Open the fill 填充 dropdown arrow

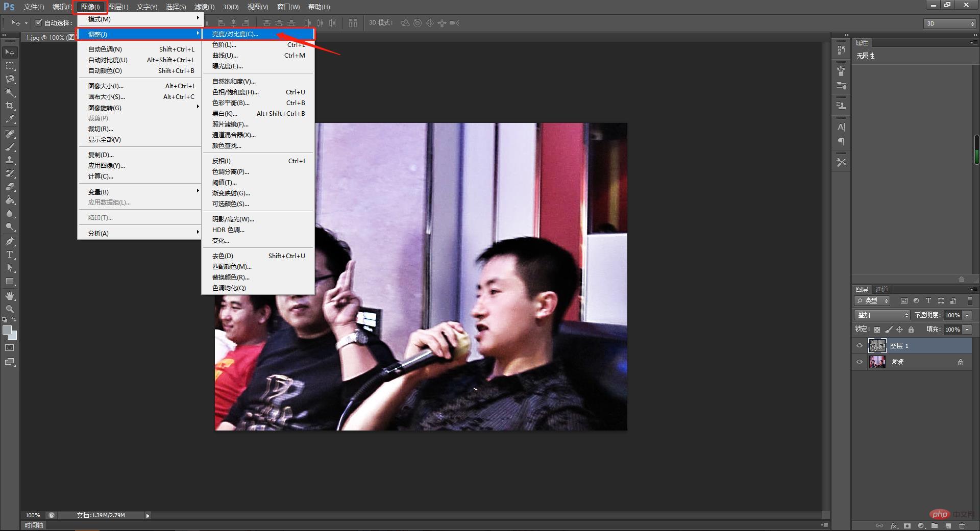[967, 330]
